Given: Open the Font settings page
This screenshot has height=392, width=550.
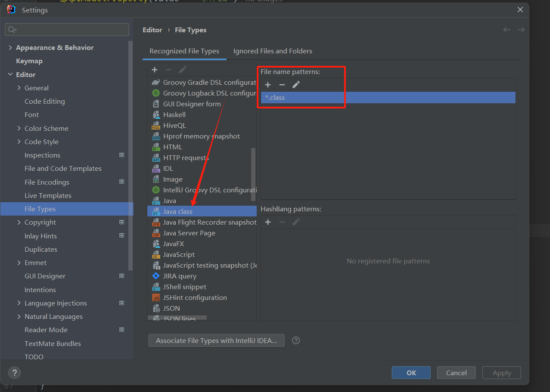Looking at the screenshot, I should click(31, 115).
